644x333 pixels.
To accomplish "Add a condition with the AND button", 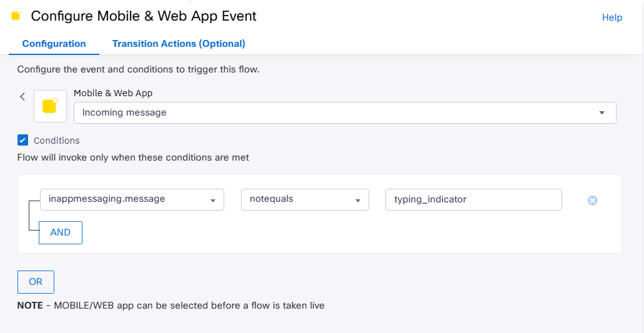I will click(61, 232).
